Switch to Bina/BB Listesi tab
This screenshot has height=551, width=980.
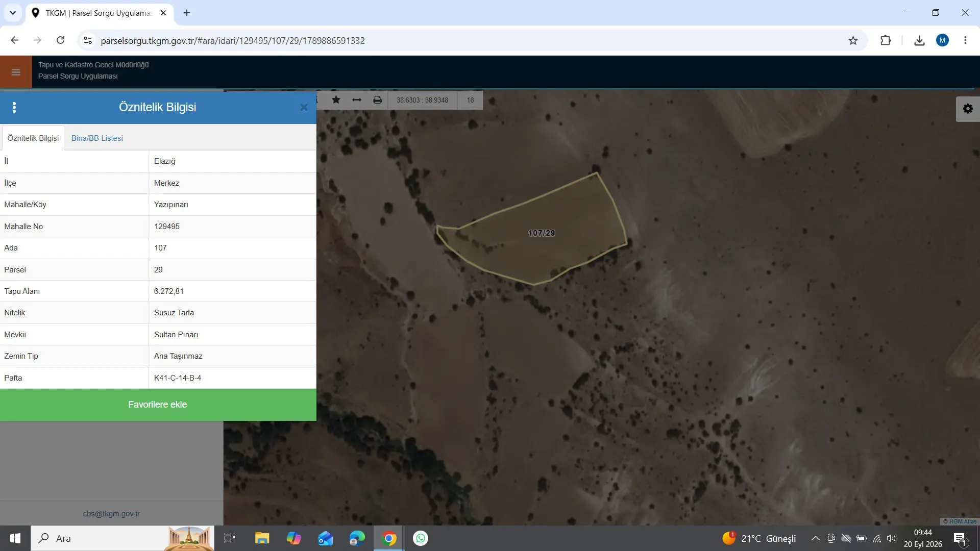pyautogui.click(x=97, y=138)
